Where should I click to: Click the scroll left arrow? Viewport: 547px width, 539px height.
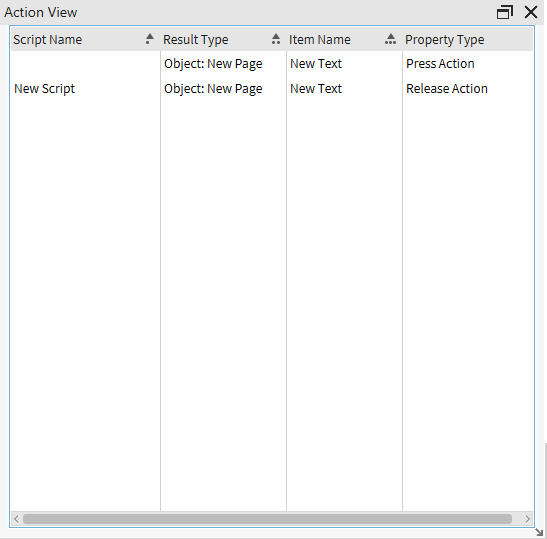point(16,519)
